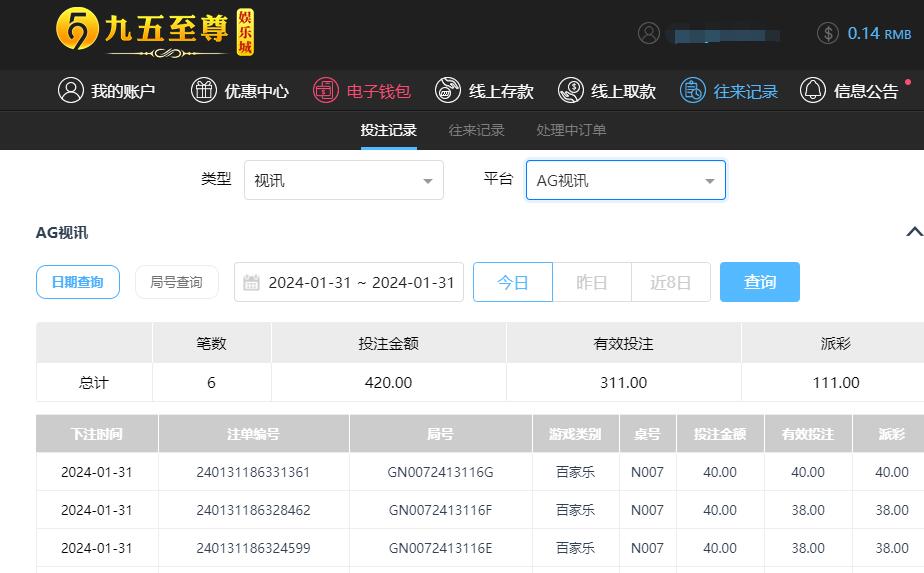This screenshot has width=924, height=573.
Task: Collapse the AG视讯 section chevron
Action: coord(913,232)
